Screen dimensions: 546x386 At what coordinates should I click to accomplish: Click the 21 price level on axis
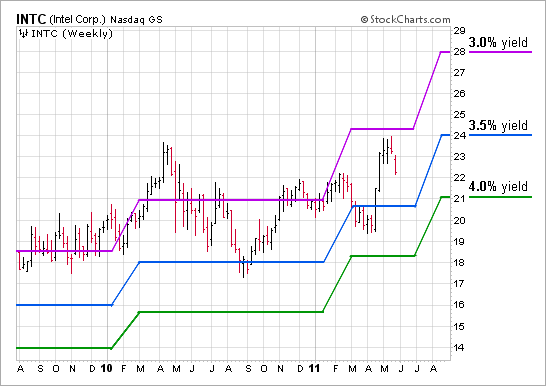click(x=459, y=198)
